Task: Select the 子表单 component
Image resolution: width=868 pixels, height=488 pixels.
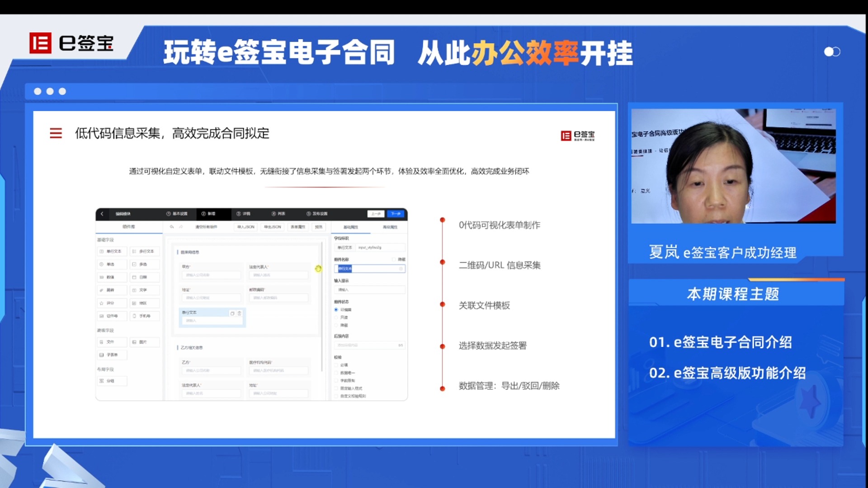Action: (x=111, y=355)
